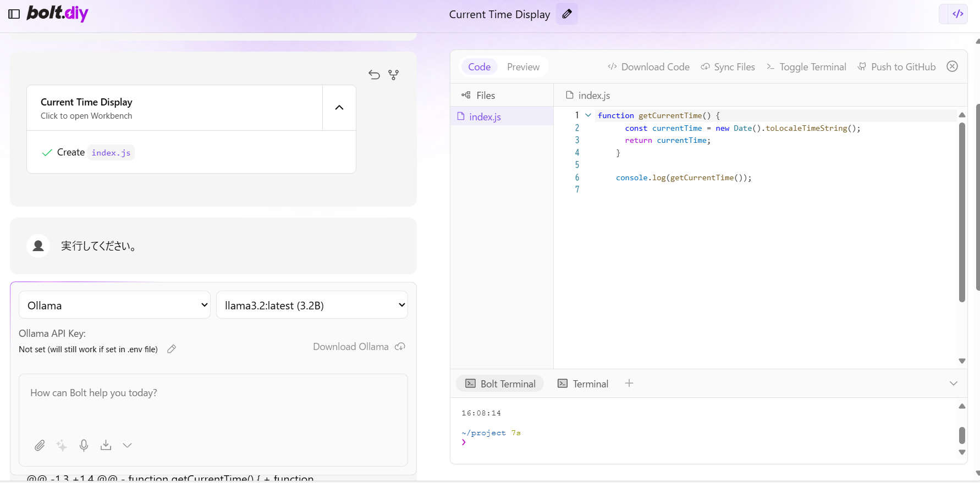Select the Bolt Terminal tab
The height and width of the screenshot is (483, 980).
(500, 384)
